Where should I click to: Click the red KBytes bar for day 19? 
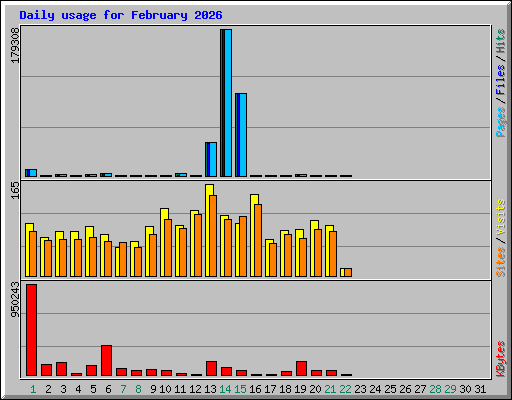tap(302, 369)
